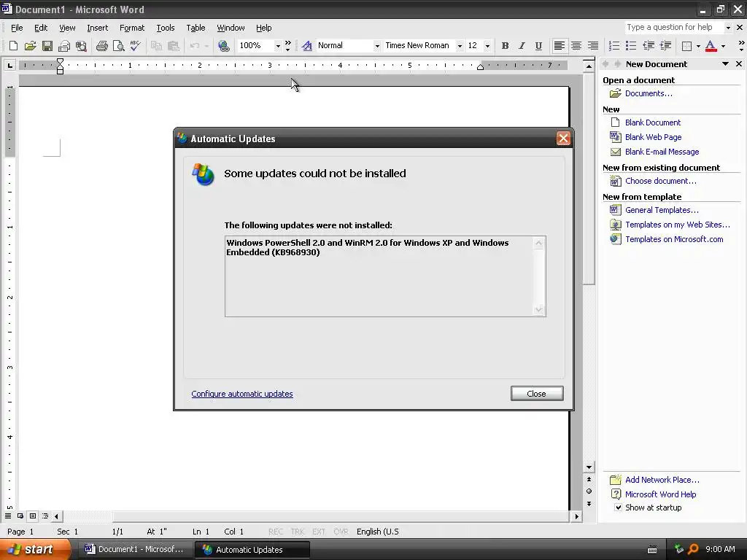Toggle Underline formatting

[x=538, y=46]
